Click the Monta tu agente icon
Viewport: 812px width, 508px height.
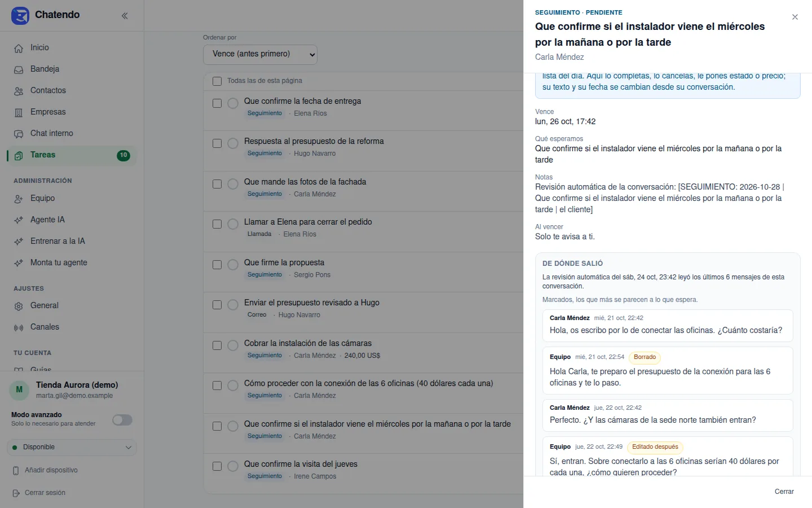tap(19, 263)
